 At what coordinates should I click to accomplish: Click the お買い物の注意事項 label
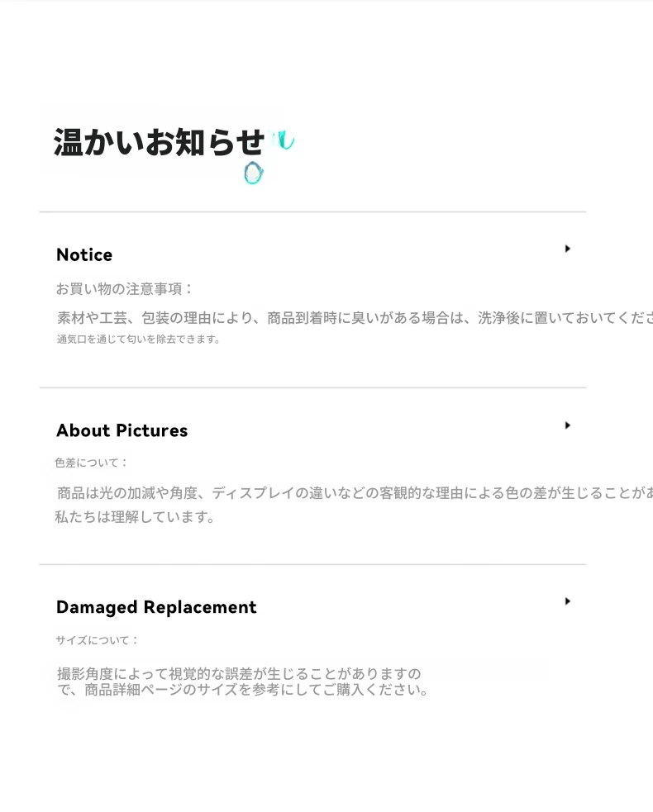click(125, 289)
